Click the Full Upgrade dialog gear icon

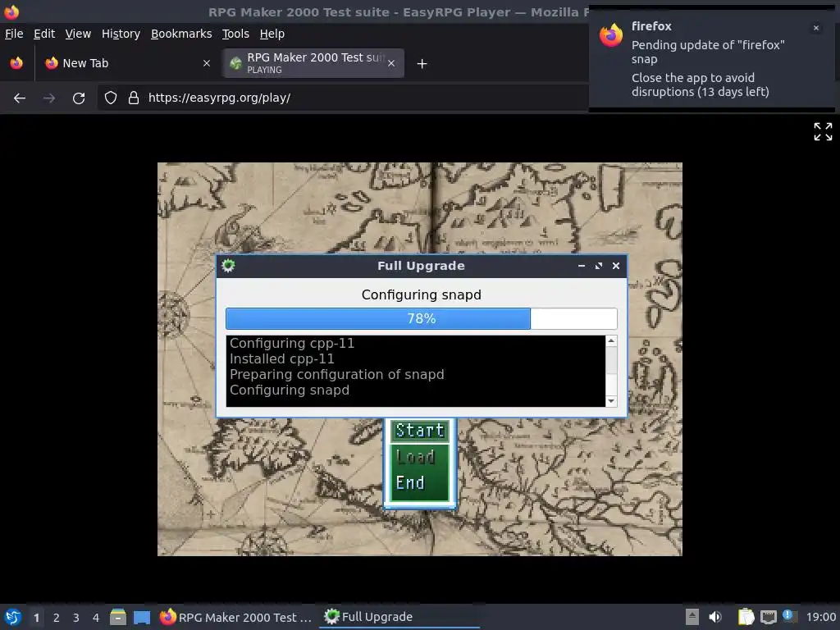[228, 266]
